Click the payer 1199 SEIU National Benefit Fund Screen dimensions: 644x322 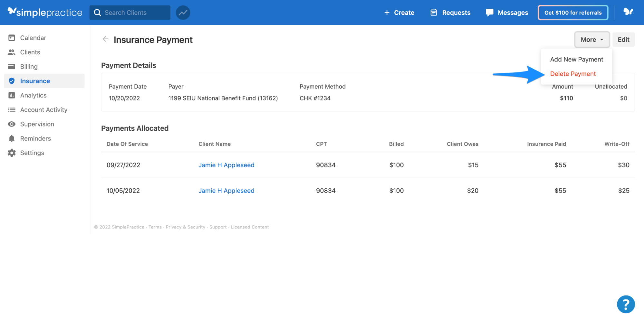pyautogui.click(x=223, y=98)
